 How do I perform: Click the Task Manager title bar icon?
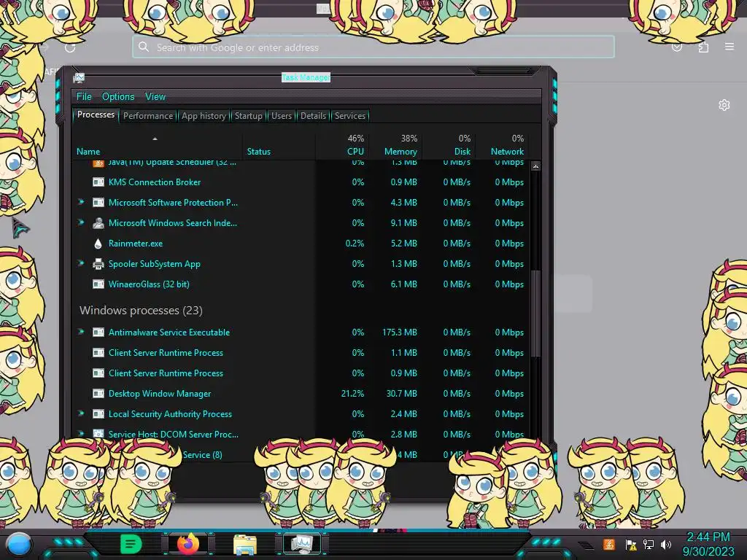click(x=79, y=77)
